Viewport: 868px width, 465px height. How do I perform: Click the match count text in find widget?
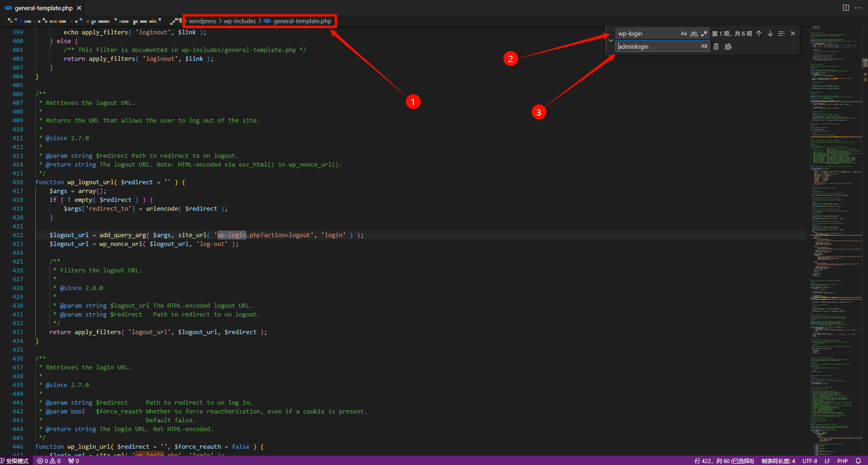(x=732, y=33)
